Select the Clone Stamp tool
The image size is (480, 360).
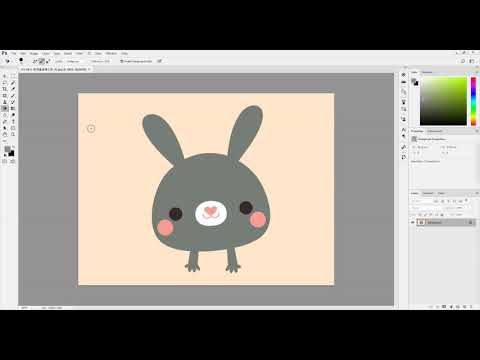pos(5,102)
